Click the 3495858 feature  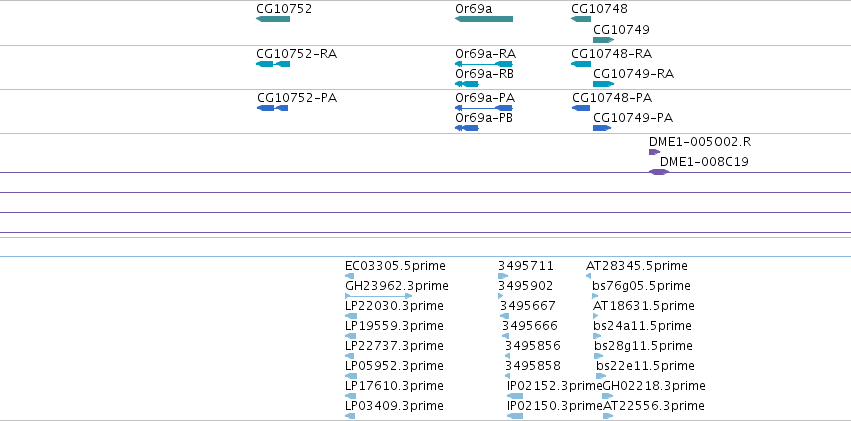click(x=507, y=376)
